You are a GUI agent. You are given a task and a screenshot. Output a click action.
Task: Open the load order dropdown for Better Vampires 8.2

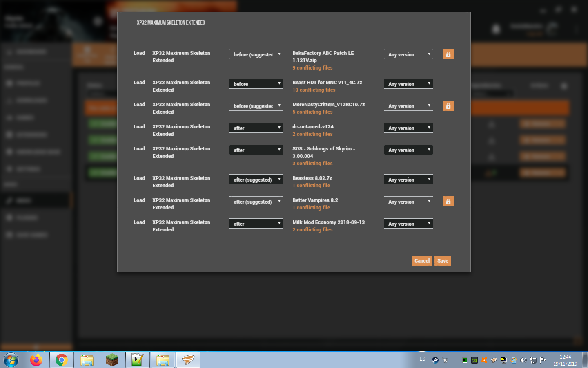coord(256,202)
